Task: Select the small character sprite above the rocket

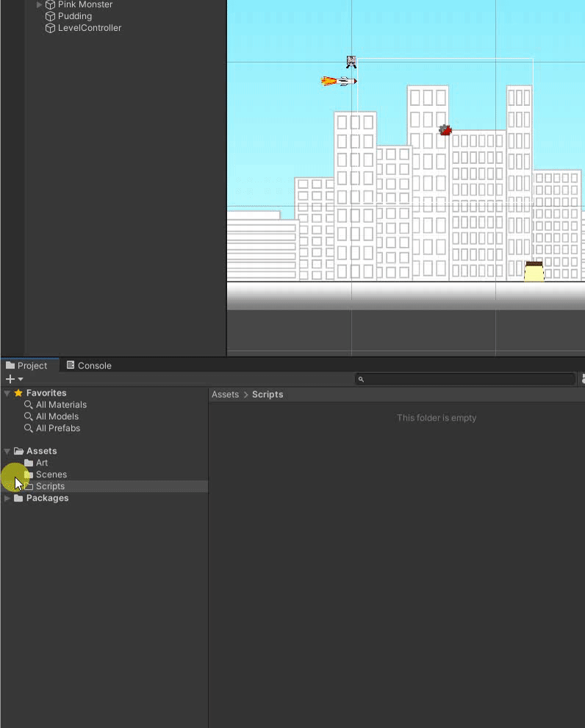Action: tap(351, 62)
